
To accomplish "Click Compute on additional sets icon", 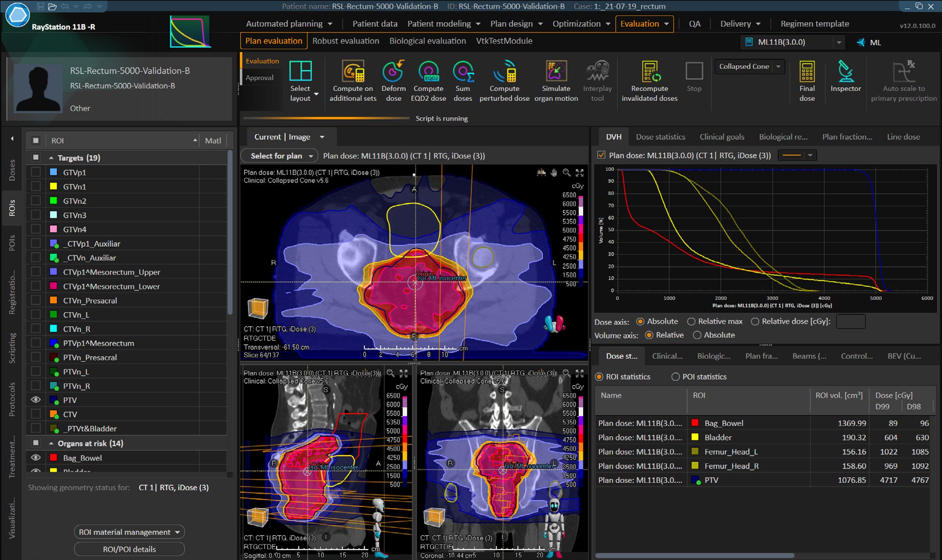I will click(x=352, y=72).
